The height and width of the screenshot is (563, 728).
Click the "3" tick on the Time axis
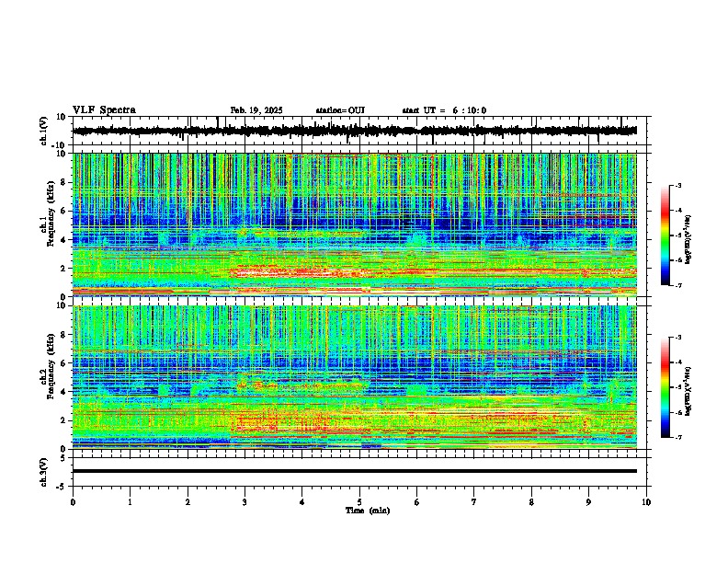[x=245, y=502]
